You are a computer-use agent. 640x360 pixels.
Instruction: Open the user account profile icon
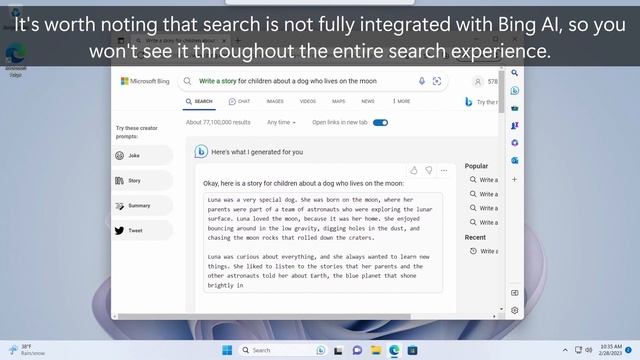click(477, 82)
